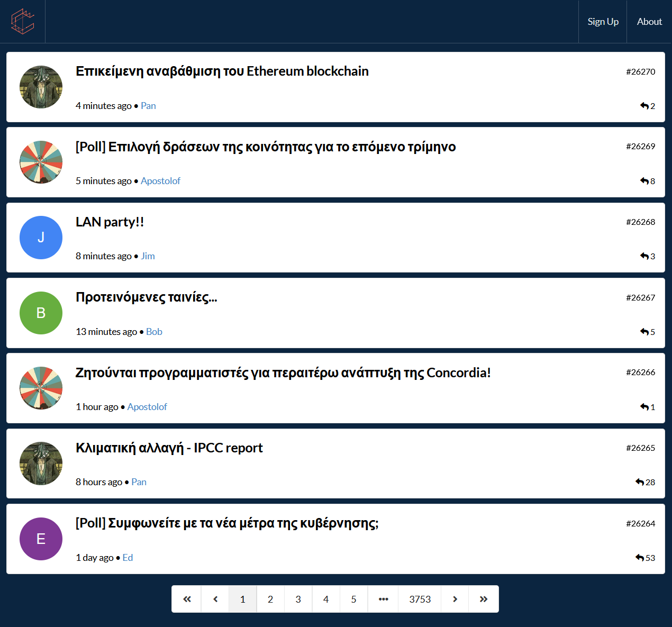Click the Concordia logo in the header

[23, 21]
